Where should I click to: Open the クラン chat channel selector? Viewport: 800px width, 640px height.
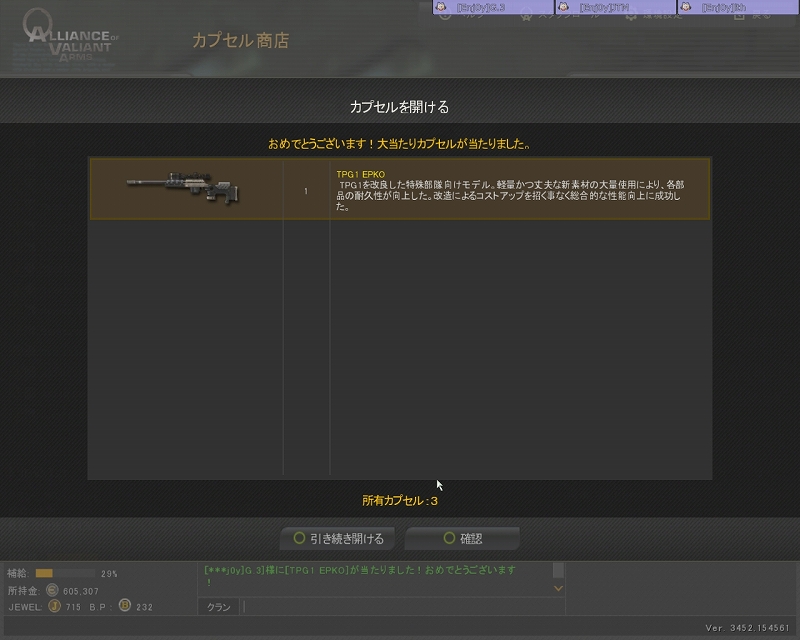[x=218, y=607]
